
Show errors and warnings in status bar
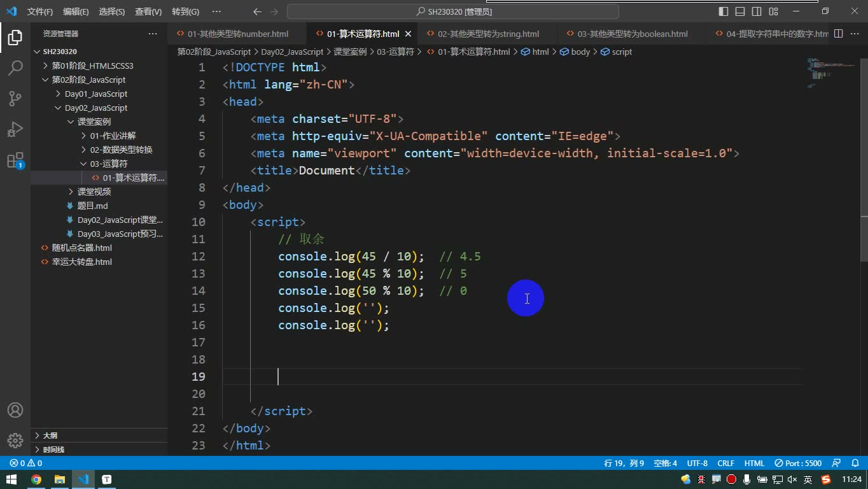(x=26, y=464)
